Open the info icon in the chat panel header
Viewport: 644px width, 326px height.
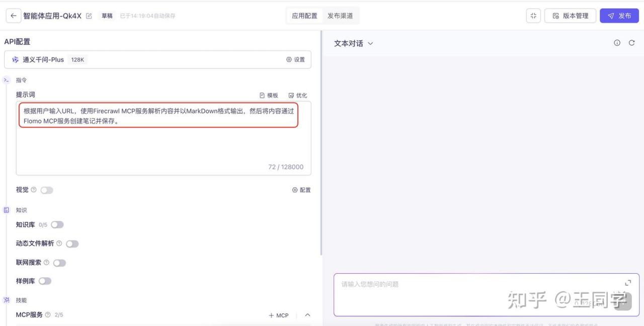click(x=617, y=43)
